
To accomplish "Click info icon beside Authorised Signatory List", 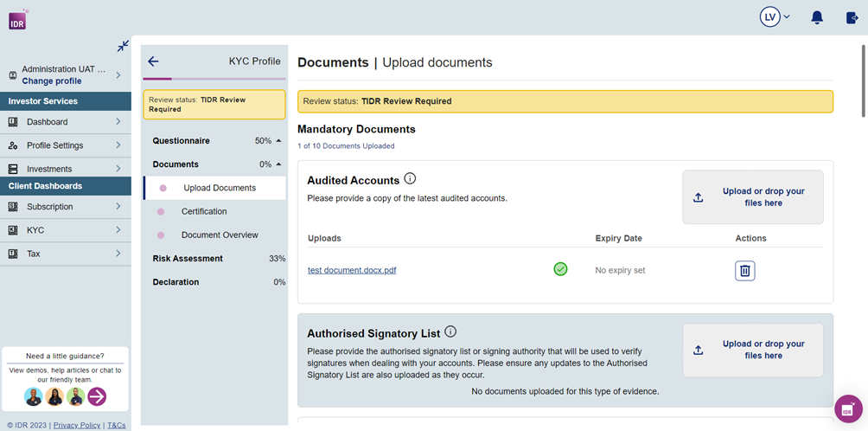I will 450,331.
